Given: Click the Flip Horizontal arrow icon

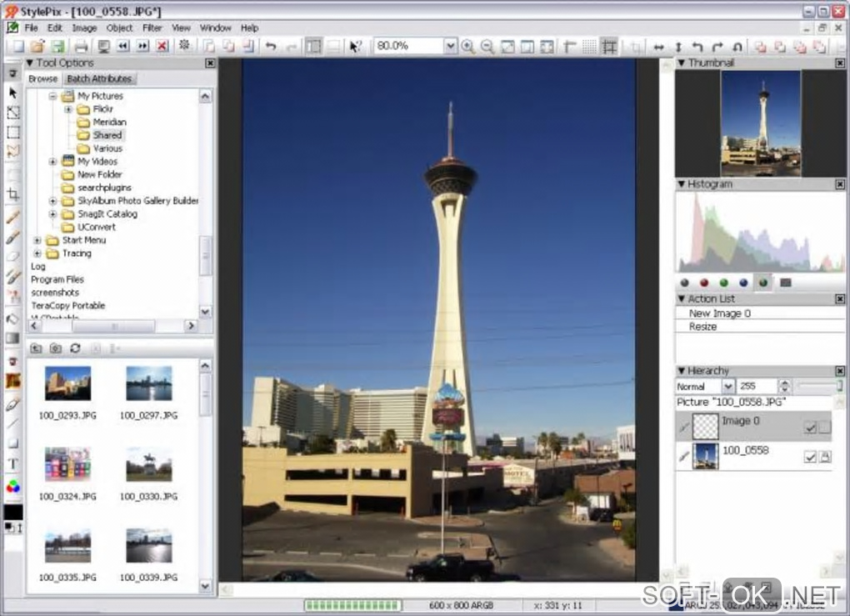Looking at the screenshot, I should 659,47.
